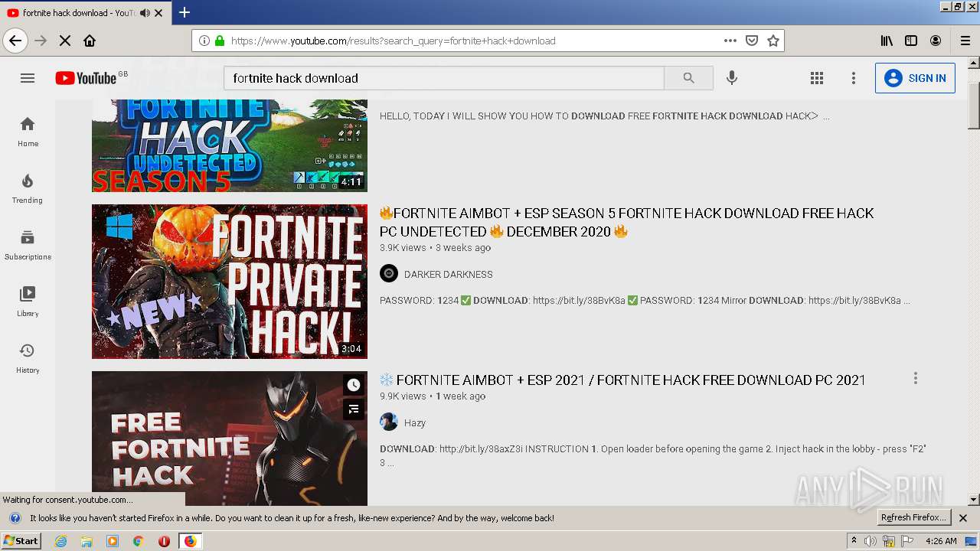The width and height of the screenshot is (980, 551).
Task: Click scrollbar down arrow
Action: 974,500
